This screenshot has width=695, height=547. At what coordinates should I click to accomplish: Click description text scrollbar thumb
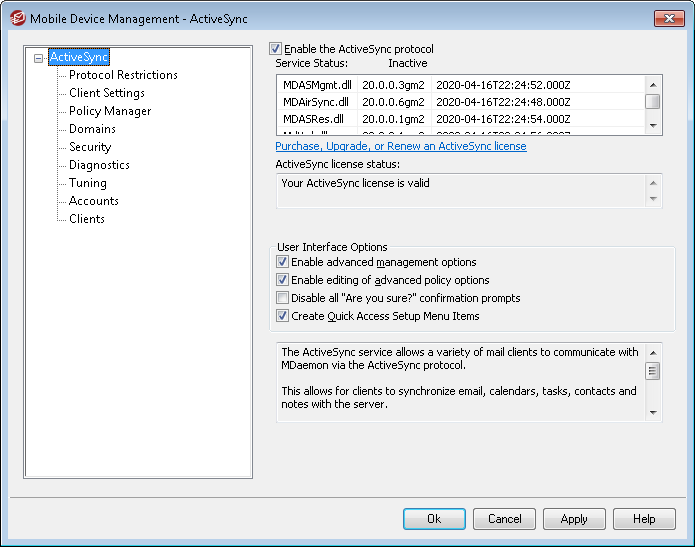pyautogui.click(x=652, y=371)
